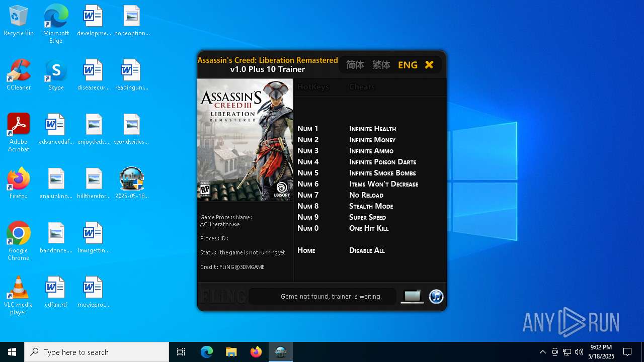Select the advancedaf... Word document icon
Viewport: 644px width, 362px height.
point(56,130)
